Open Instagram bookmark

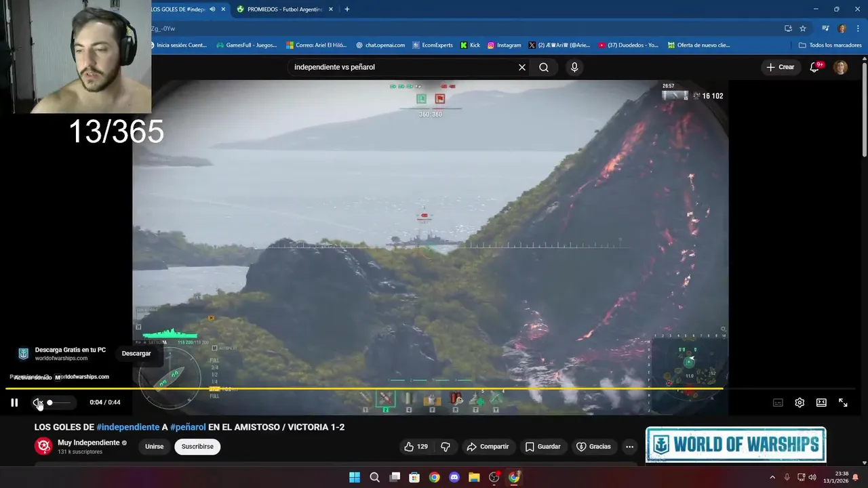505,45
